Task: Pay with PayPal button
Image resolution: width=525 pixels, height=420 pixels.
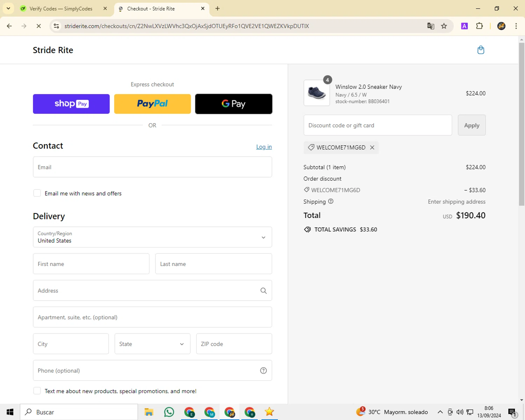Action: [x=152, y=104]
